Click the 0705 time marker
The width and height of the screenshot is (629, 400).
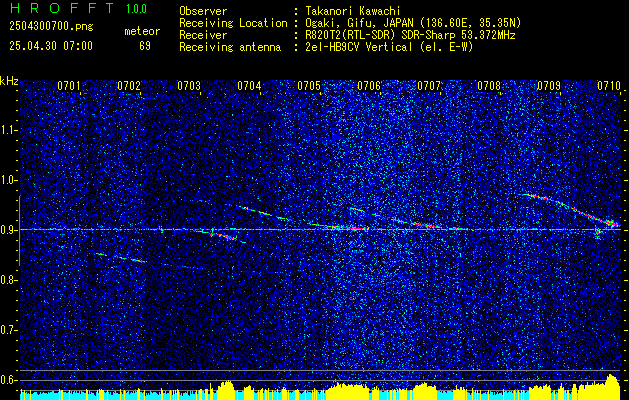coord(308,85)
